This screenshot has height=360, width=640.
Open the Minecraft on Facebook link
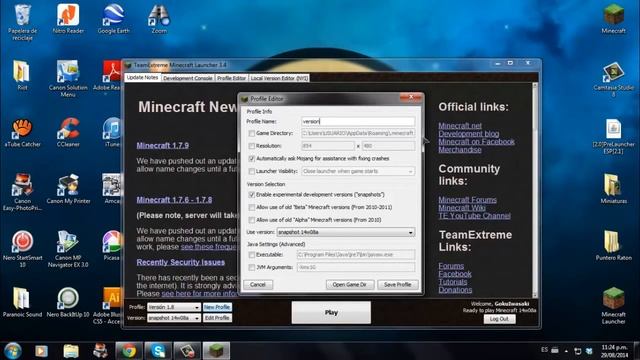[476, 142]
